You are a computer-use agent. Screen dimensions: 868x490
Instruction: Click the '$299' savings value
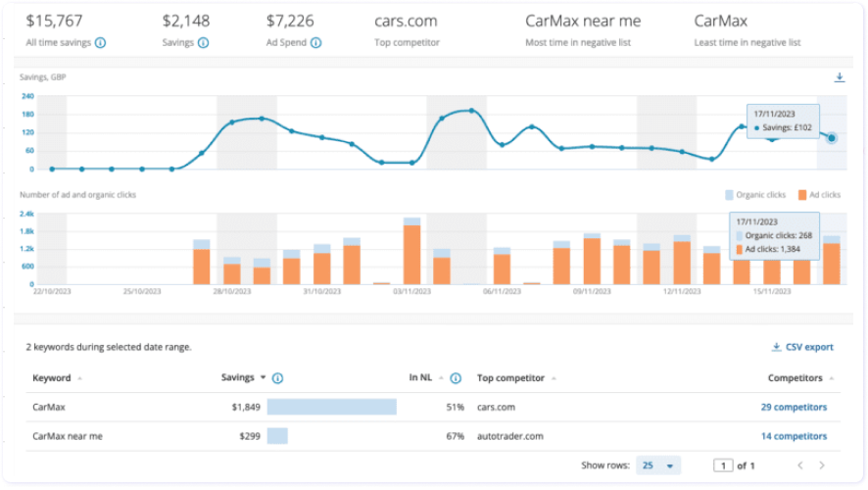point(250,436)
